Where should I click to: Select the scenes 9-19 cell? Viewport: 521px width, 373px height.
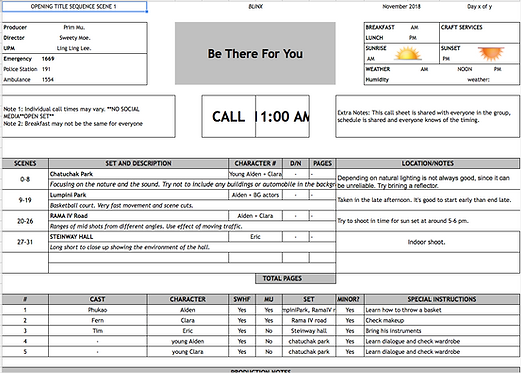point(25,200)
